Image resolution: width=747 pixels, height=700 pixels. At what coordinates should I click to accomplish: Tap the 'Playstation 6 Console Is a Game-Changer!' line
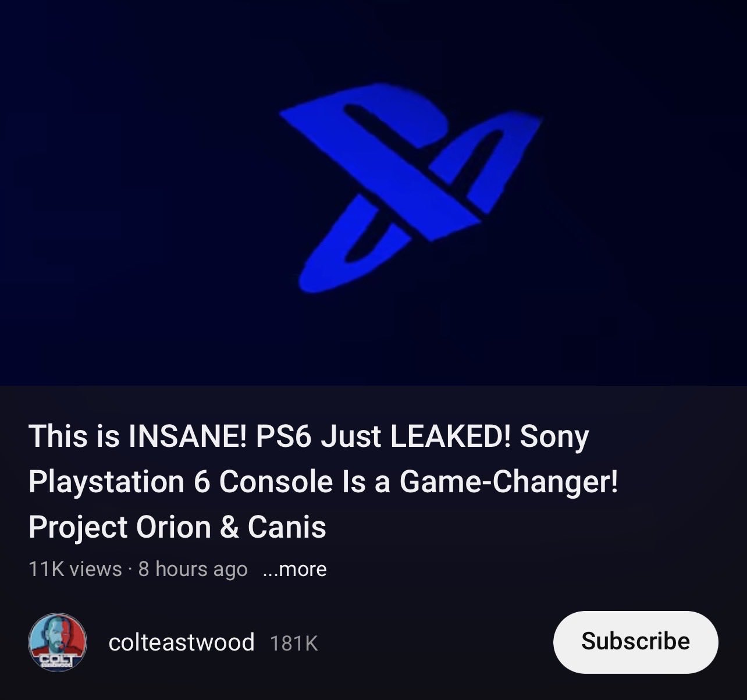(323, 481)
